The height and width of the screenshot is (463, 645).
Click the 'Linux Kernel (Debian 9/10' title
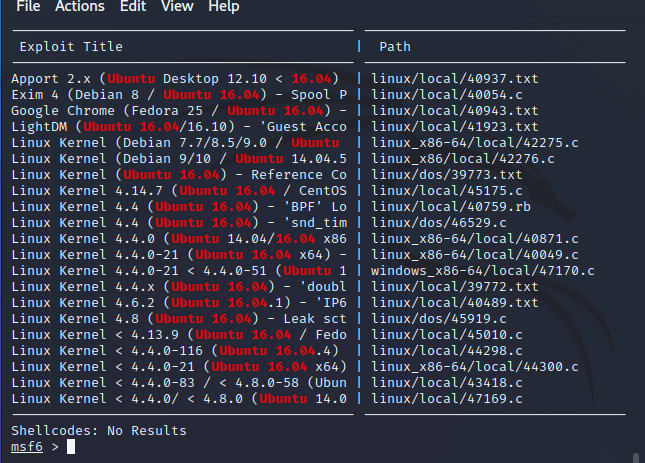point(179,159)
